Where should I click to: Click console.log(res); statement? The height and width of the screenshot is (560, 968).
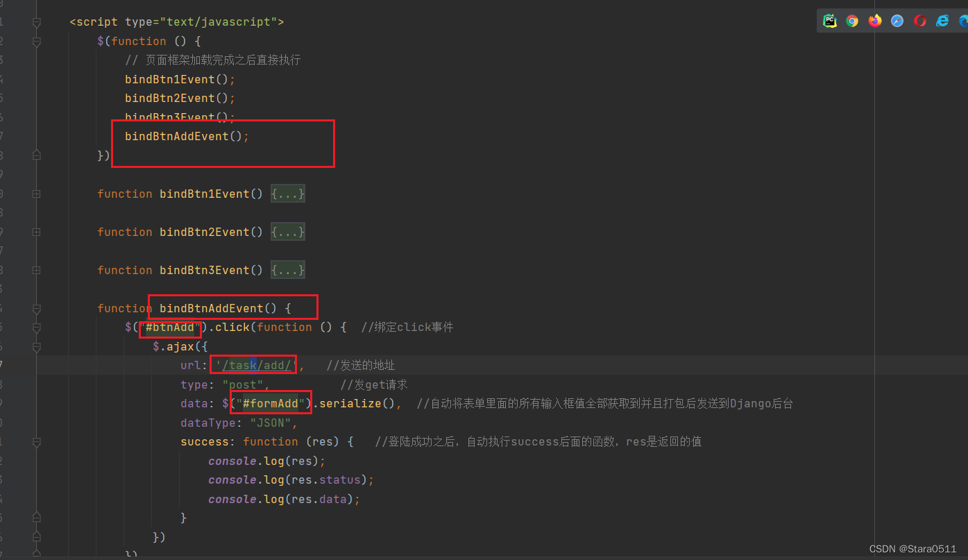[266, 461]
